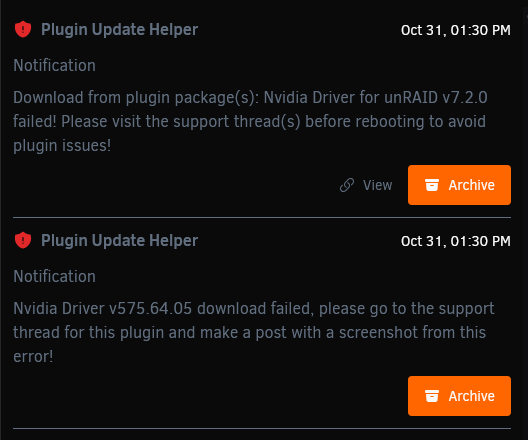528x440 pixels.
Task: Click red alert shield on unRAID v7.2.0 notification
Action: tap(23, 29)
